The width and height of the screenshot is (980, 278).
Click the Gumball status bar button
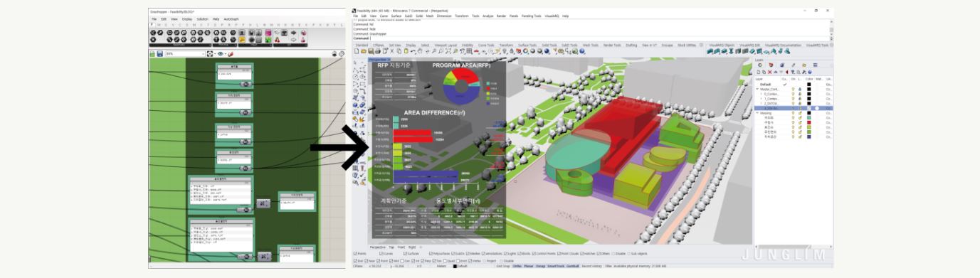point(572,266)
